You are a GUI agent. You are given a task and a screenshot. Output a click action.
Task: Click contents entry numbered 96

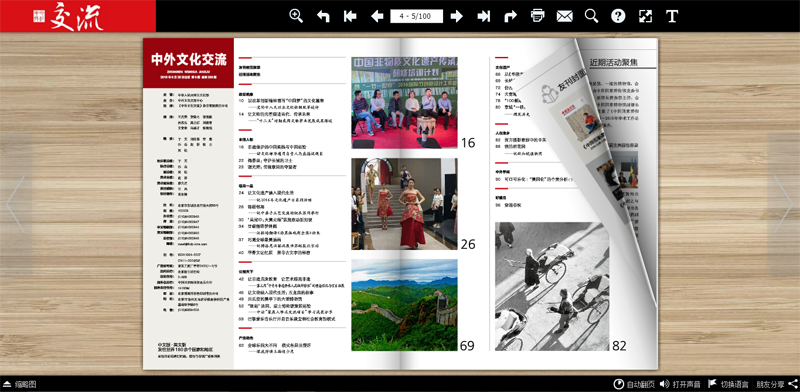click(508, 205)
